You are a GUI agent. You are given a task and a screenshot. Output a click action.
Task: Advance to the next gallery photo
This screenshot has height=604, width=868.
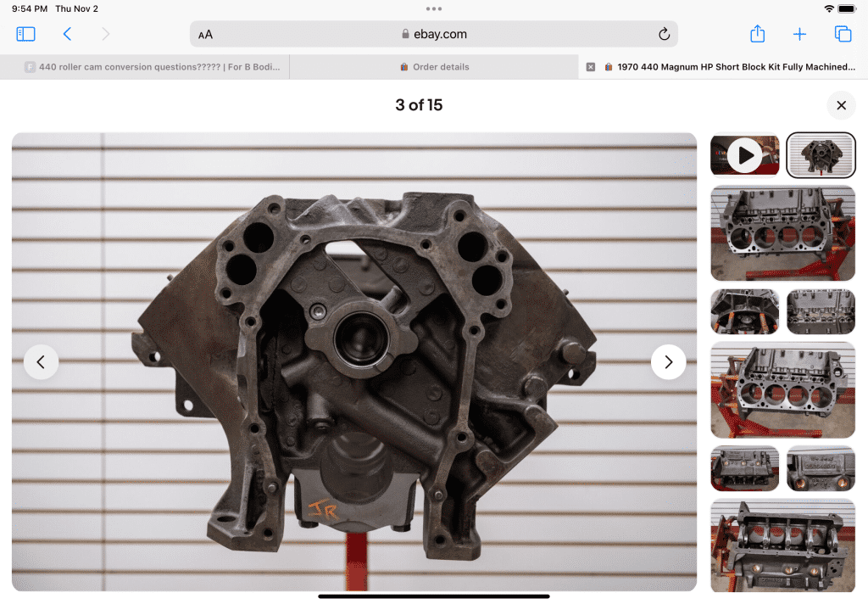(668, 362)
